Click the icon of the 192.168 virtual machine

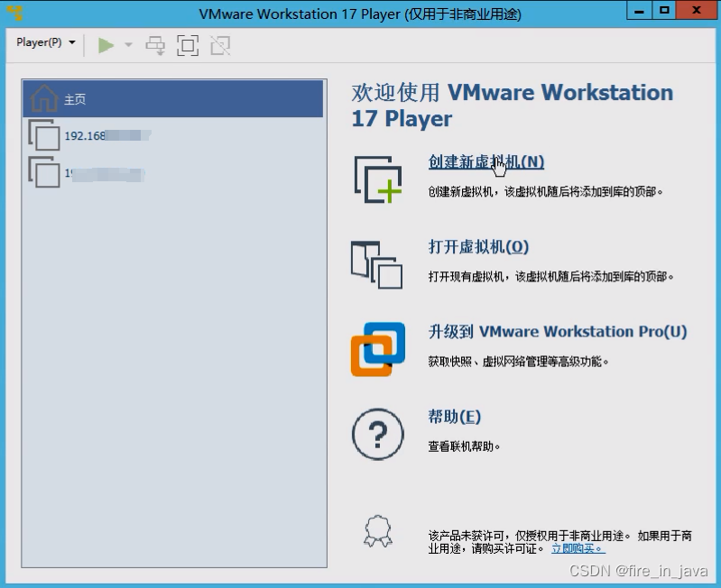44,135
